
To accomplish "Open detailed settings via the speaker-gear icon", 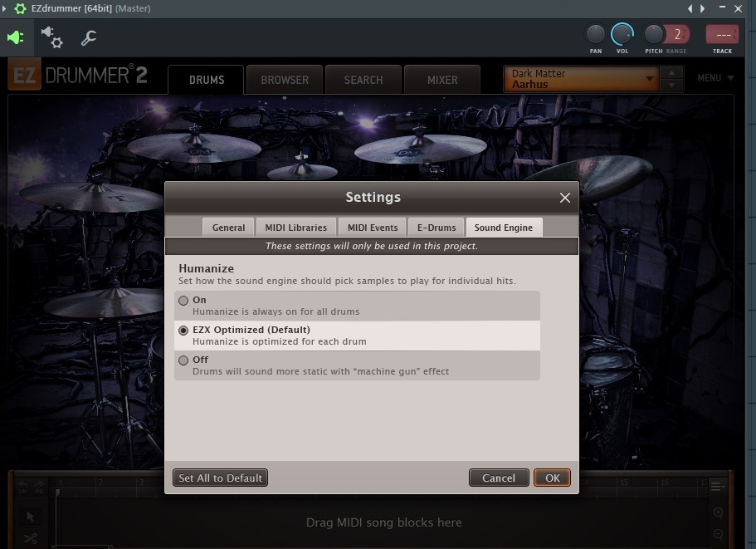I will pyautogui.click(x=51, y=37).
